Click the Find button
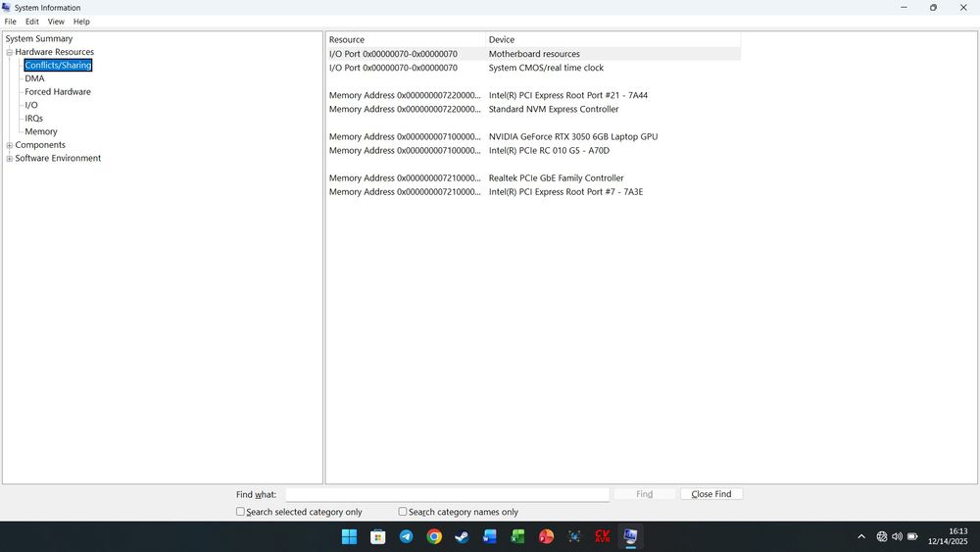This screenshot has height=552, width=980. point(645,494)
